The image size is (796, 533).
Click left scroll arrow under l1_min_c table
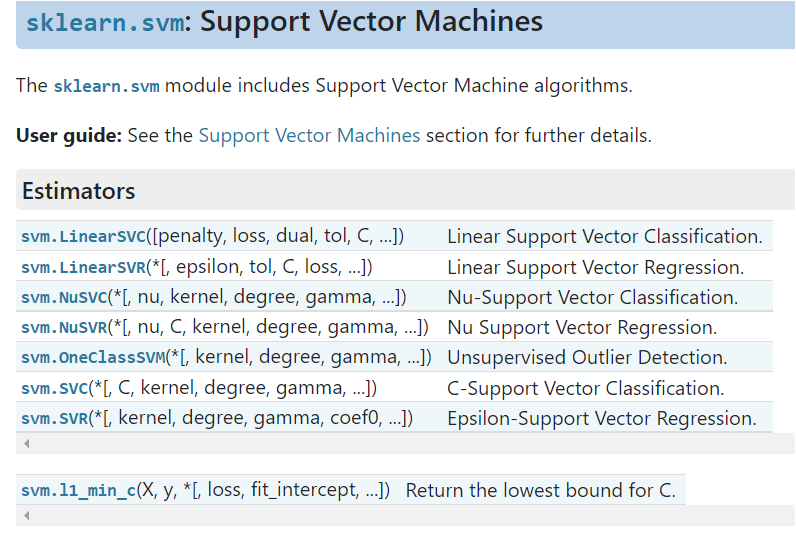click(26, 515)
